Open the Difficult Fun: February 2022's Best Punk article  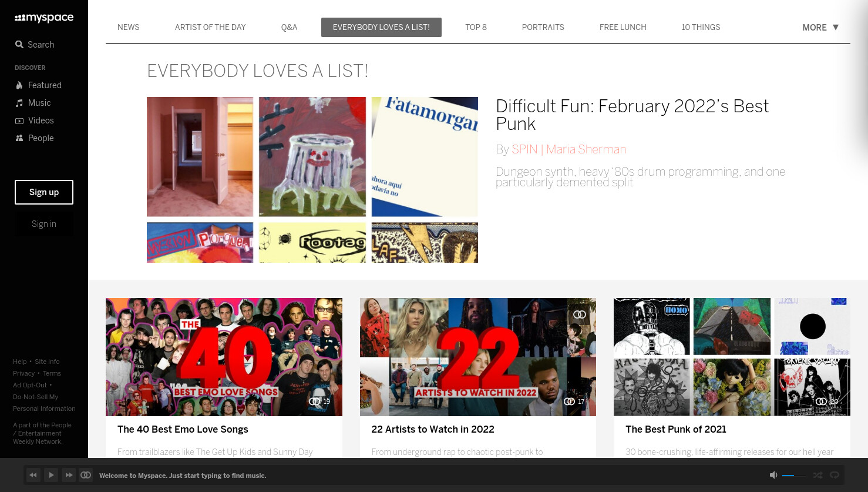pos(632,115)
